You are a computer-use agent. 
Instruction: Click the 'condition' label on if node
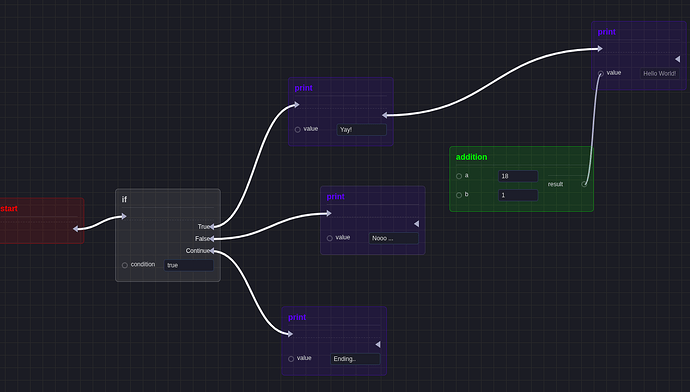[143, 264]
